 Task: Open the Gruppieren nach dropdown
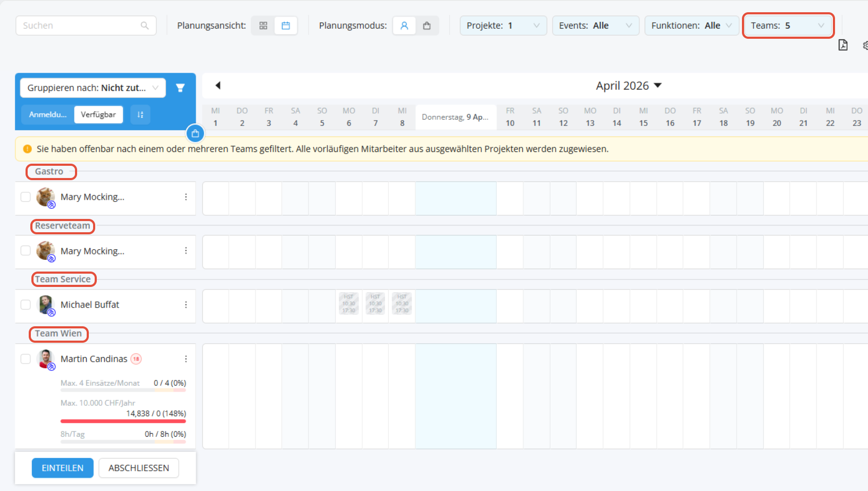93,88
